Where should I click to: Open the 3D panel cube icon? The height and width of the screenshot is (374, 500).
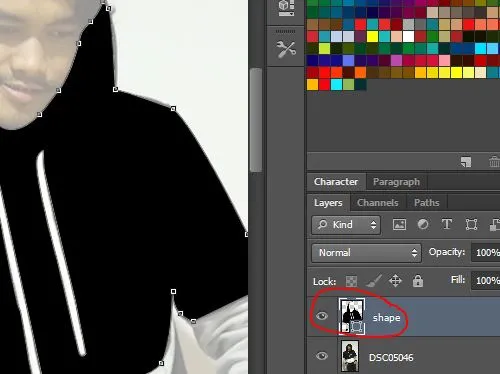tap(286, 7)
